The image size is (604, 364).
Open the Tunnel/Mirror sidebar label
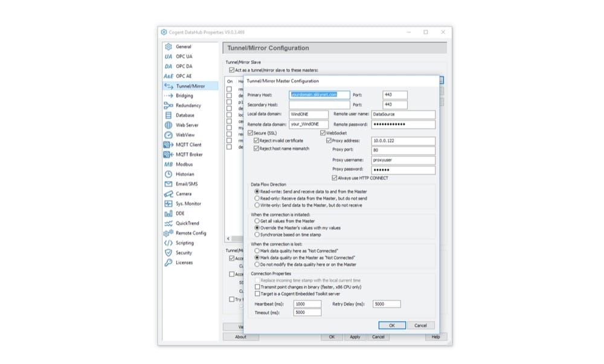190,86
